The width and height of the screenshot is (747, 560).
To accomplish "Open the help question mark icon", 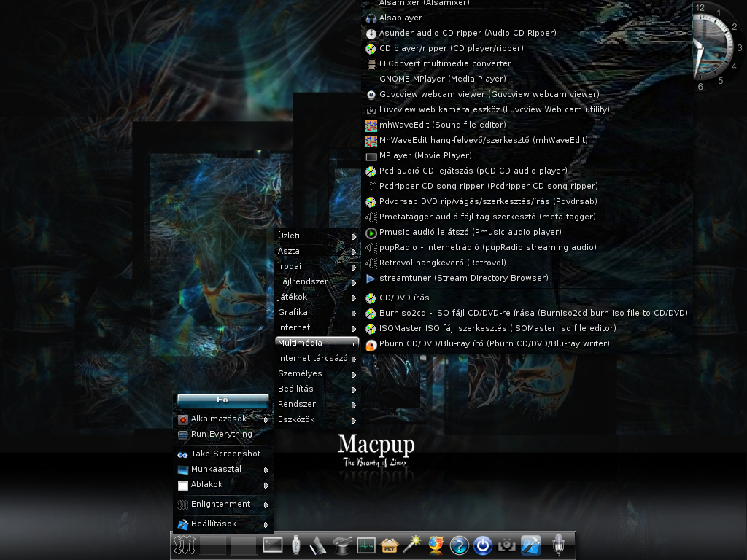I will tap(460, 545).
